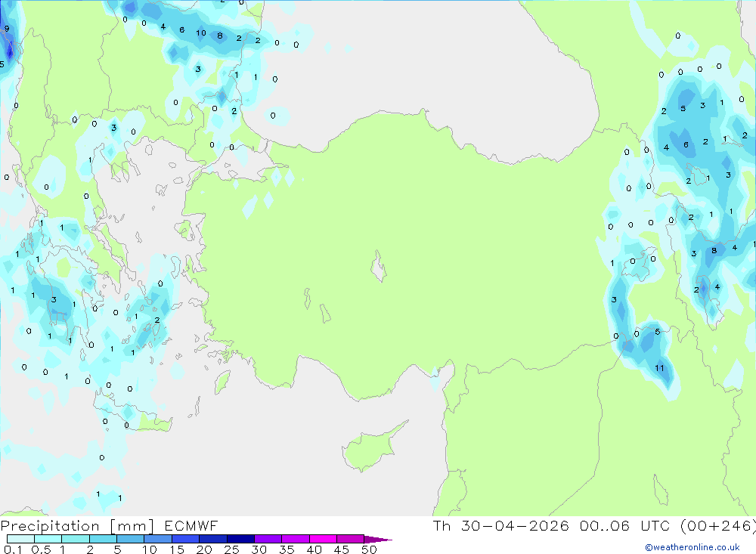Viewport: 756px width, 554px height.
Task: Click the 1–2 mm legend color swatch
Action: (x=76, y=539)
